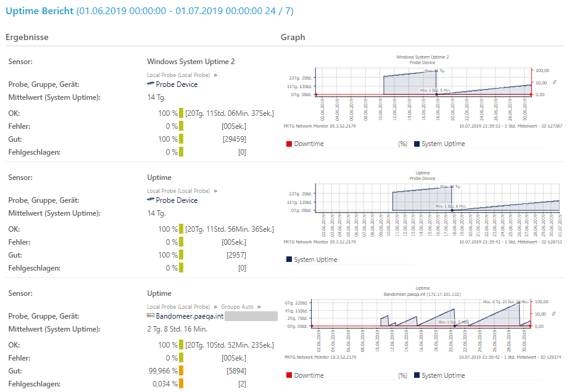The height and width of the screenshot is (392, 569).
Task: Click chevron after Local Probe in second sensor
Action: click(215, 191)
